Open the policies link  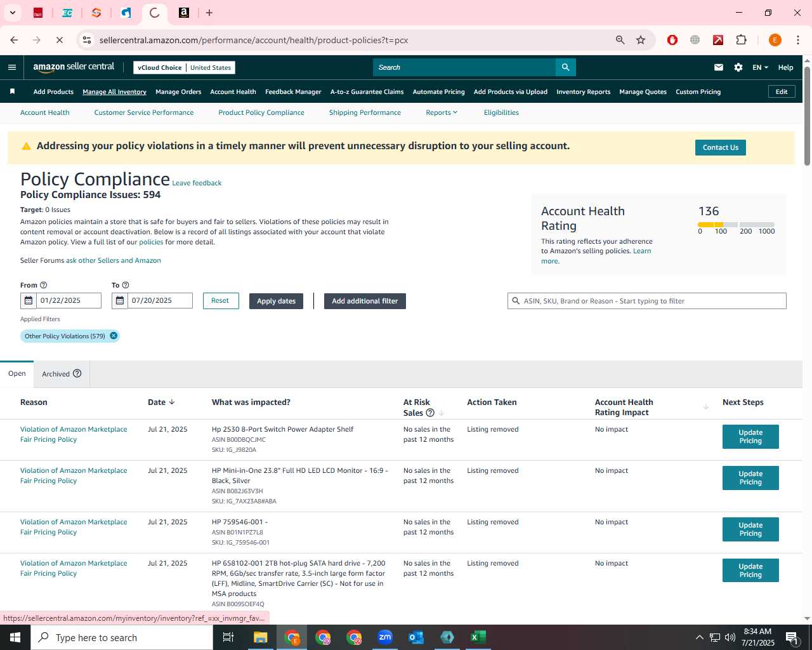tap(151, 242)
